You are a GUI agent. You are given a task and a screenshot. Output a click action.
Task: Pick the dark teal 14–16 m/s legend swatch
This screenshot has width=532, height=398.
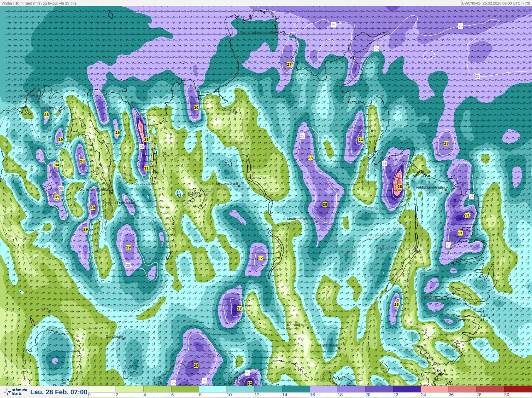click(x=296, y=389)
